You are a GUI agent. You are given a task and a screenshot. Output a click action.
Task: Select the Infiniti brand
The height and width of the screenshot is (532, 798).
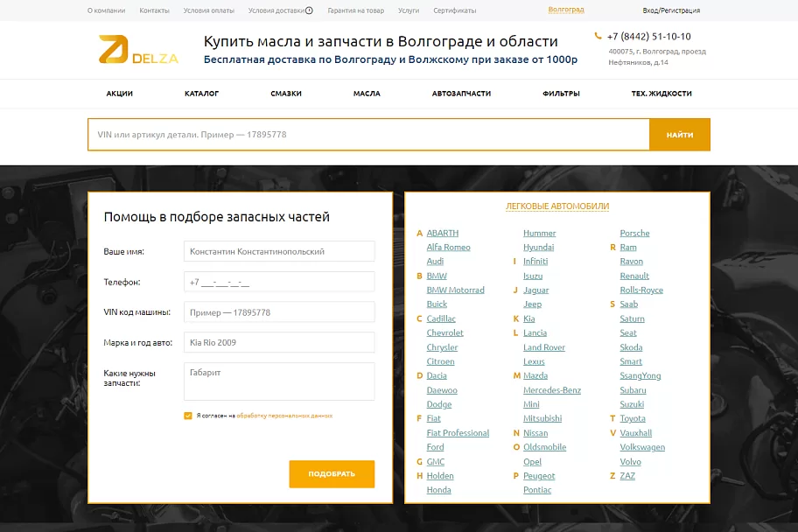535,261
